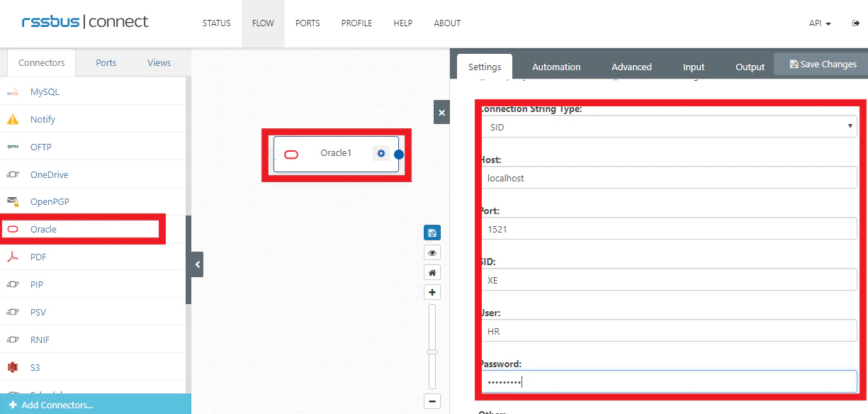
Task: Open Oracle1 settings gear icon
Action: (381, 153)
